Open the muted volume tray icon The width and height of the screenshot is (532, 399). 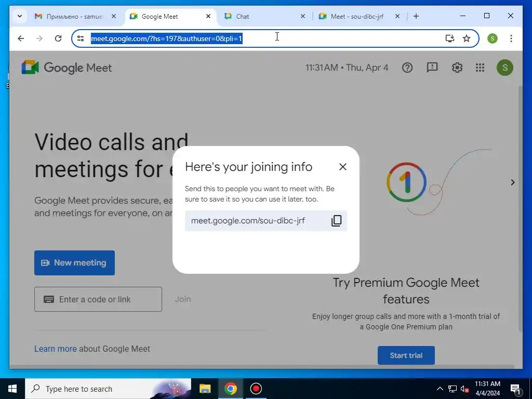pos(465,389)
